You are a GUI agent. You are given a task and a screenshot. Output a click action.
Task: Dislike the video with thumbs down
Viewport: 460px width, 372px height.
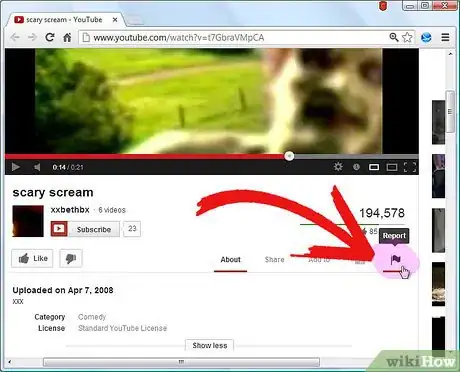pos(71,258)
